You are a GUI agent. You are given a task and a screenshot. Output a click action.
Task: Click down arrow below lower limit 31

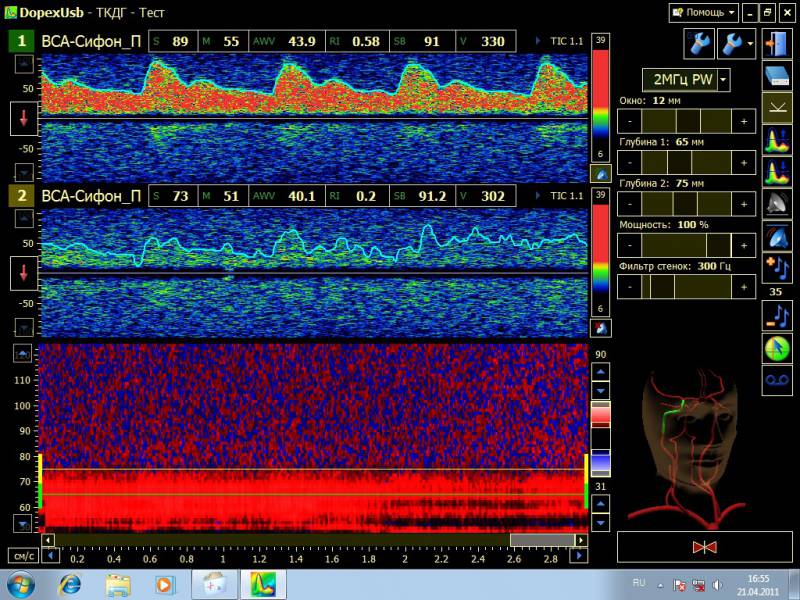coord(601,523)
